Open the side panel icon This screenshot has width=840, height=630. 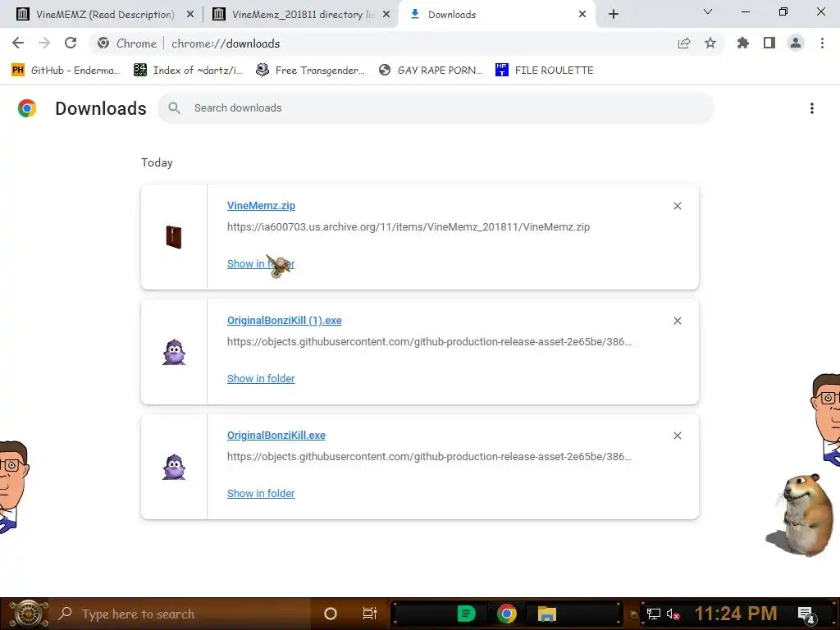point(769,43)
